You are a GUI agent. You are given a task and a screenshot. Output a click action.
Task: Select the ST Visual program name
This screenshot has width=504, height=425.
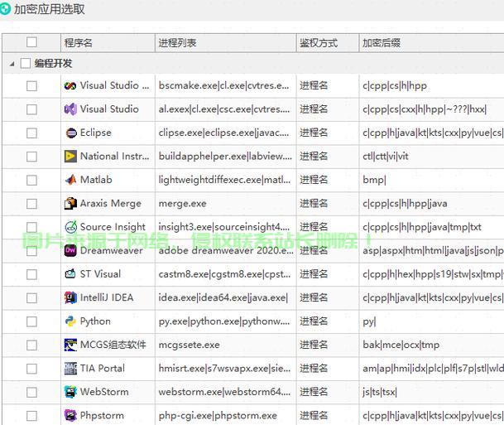[x=101, y=273]
